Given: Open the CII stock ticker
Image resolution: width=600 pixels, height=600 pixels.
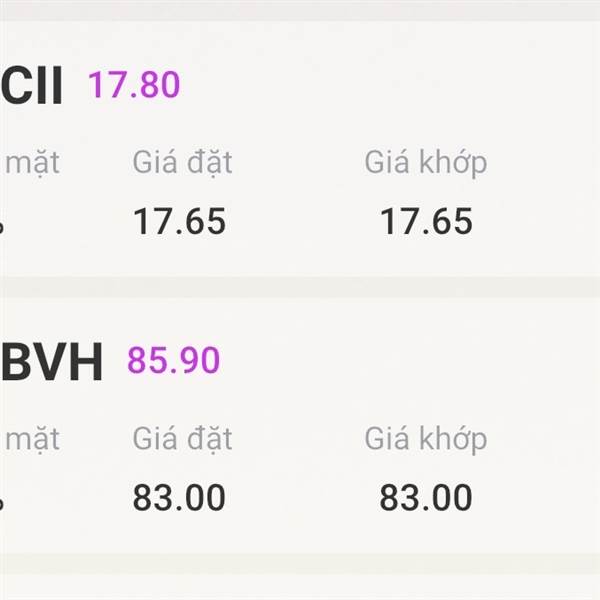Looking at the screenshot, I should pos(31,85).
